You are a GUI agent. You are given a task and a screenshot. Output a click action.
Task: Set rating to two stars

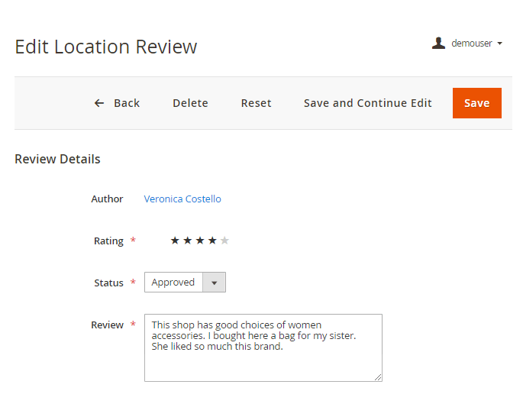[187, 241]
